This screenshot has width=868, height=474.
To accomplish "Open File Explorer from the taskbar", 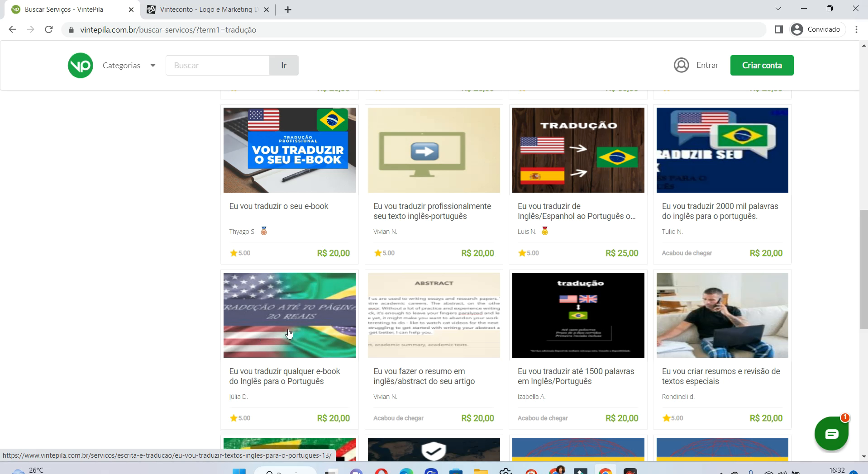I will click(x=481, y=472).
